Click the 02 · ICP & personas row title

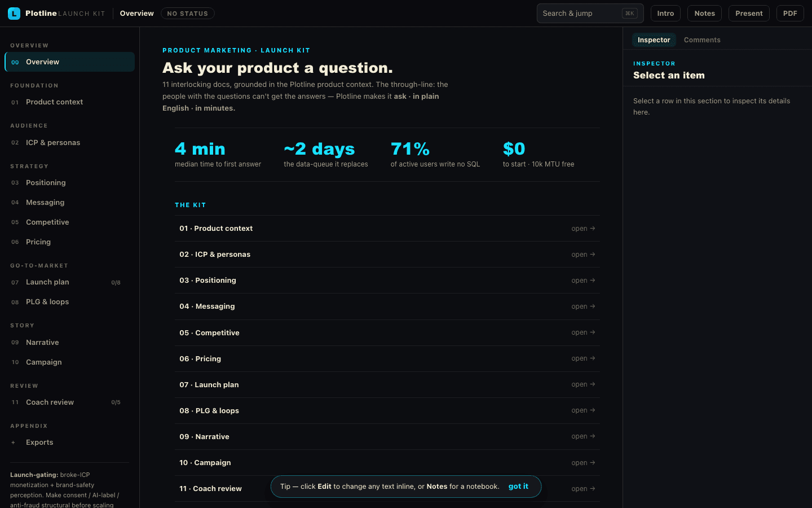click(215, 255)
